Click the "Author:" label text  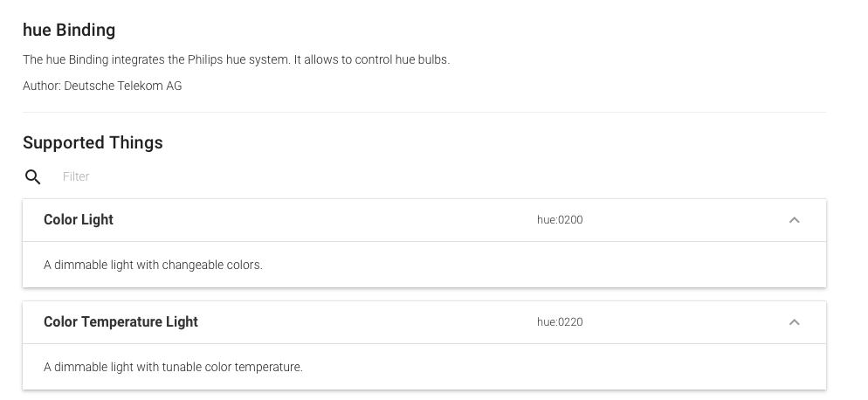[42, 86]
